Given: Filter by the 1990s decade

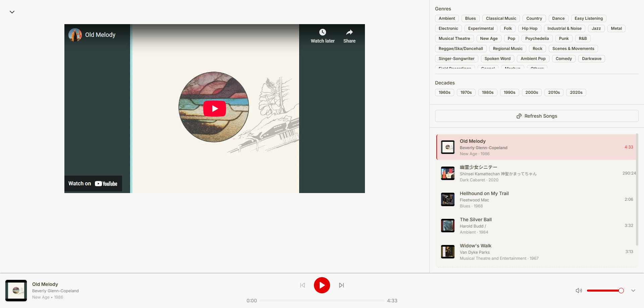Looking at the screenshot, I should (509, 93).
